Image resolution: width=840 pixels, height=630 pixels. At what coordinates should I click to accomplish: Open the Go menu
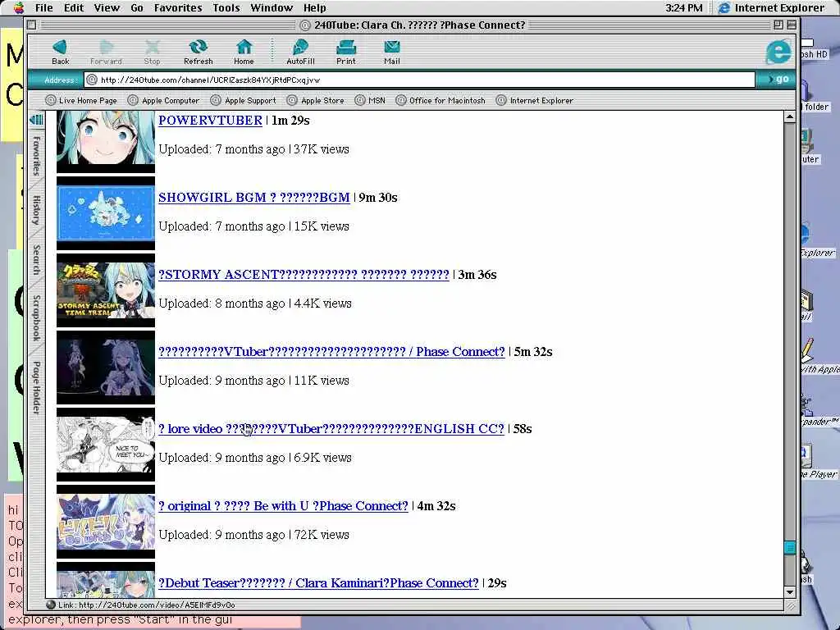pos(137,7)
